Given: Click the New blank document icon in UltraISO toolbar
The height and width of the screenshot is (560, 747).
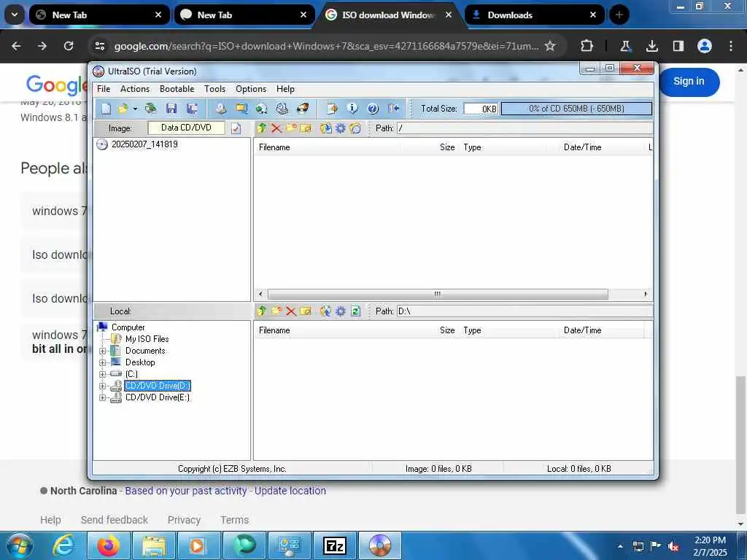Looking at the screenshot, I should [106, 109].
